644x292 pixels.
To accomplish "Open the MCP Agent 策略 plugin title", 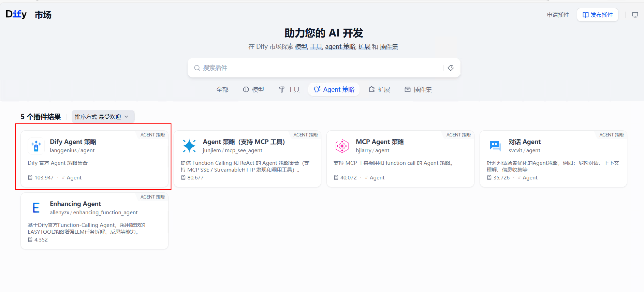I will pos(380,142).
